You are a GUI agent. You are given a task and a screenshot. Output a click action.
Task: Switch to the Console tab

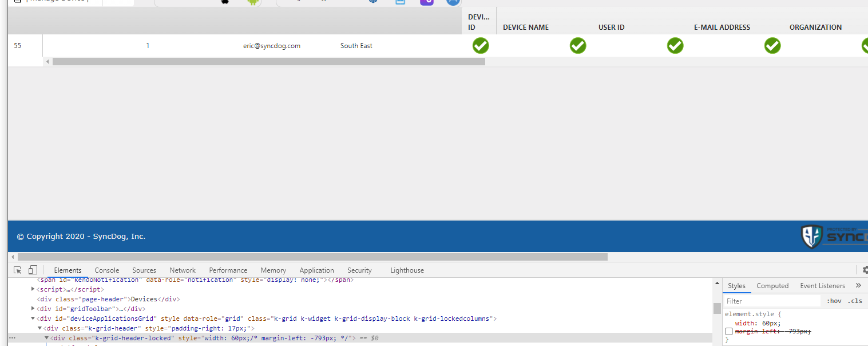click(106, 270)
